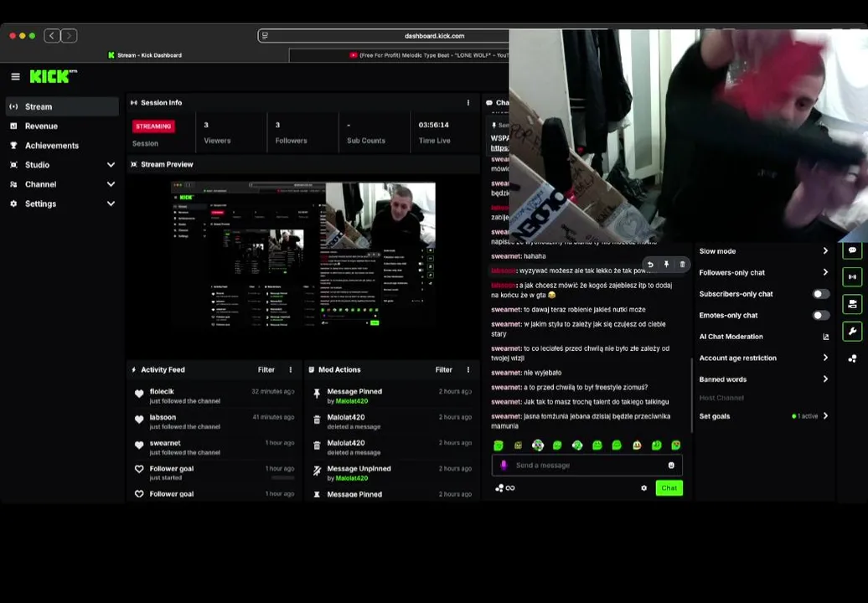Insert the first green emote in quick row
Image resolution: width=868 pixels, height=603 pixels.
499,446
